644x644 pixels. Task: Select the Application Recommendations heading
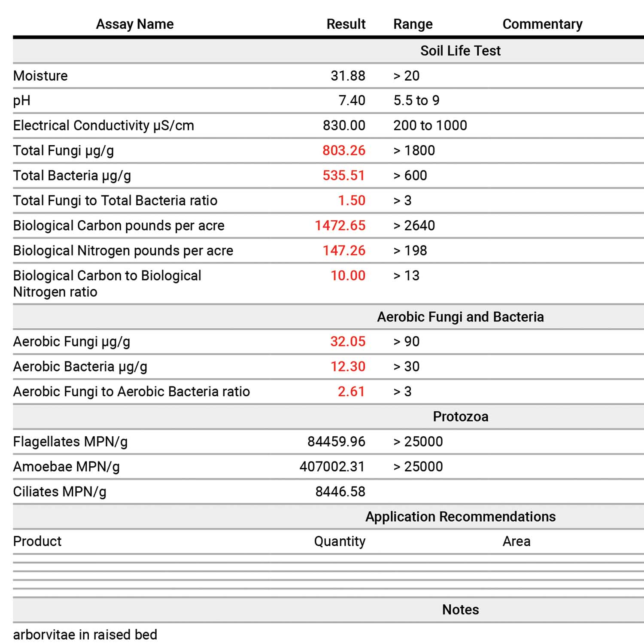(x=460, y=516)
